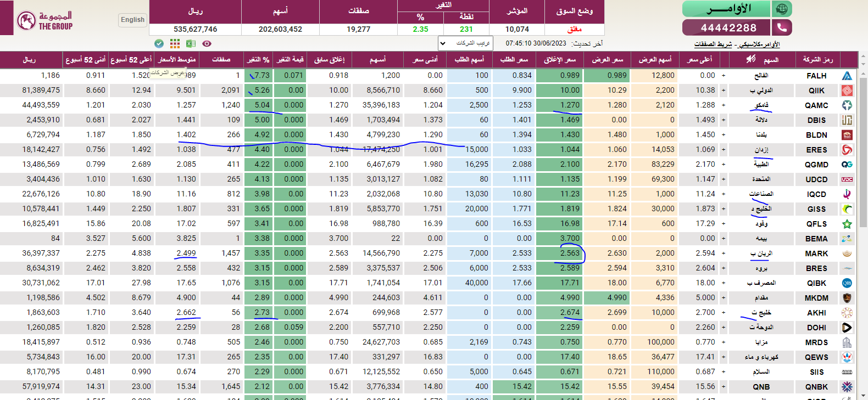Toggle the eye visibility icon in the toolbar
The image size is (868, 400).
click(x=207, y=43)
